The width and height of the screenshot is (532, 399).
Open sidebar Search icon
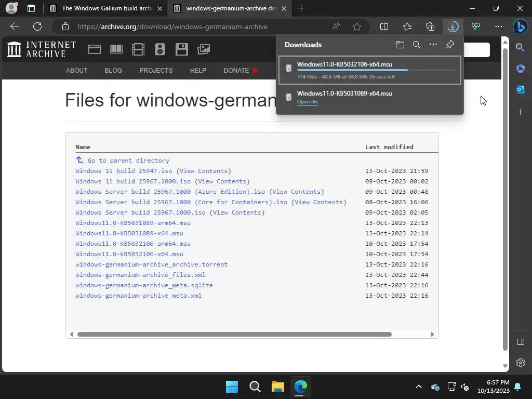[x=520, y=47]
